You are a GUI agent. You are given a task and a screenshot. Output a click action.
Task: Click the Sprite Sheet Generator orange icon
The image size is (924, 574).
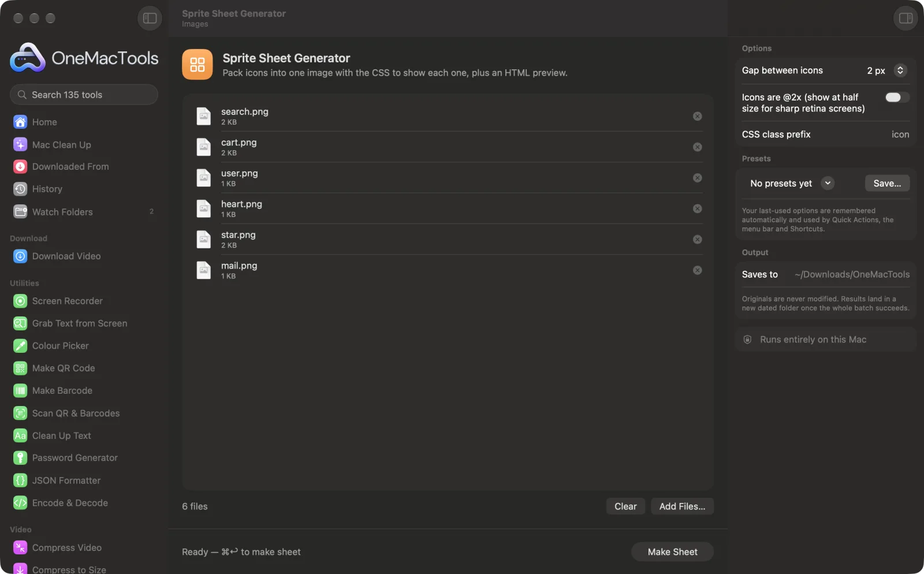tap(197, 64)
